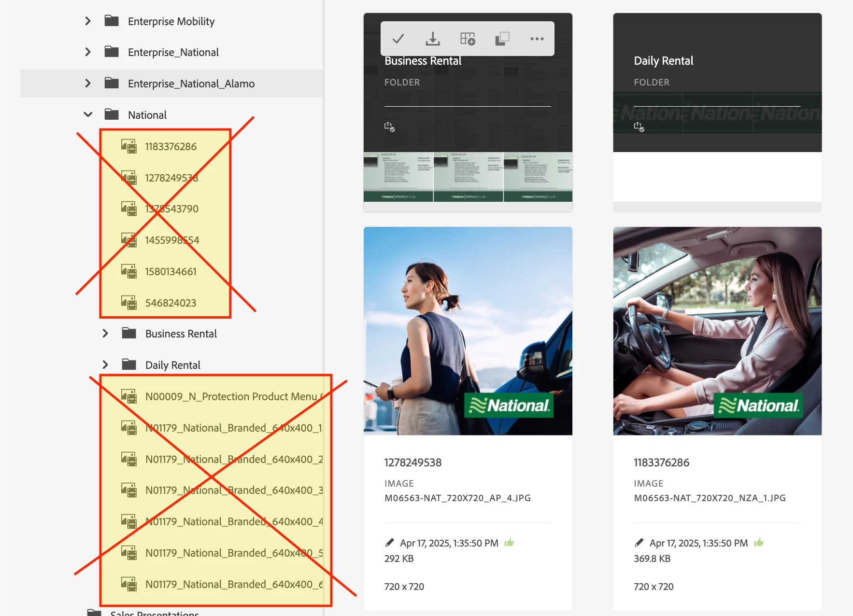
Task: Open asset 1183376286 in the tree
Action: pyautogui.click(x=171, y=146)
